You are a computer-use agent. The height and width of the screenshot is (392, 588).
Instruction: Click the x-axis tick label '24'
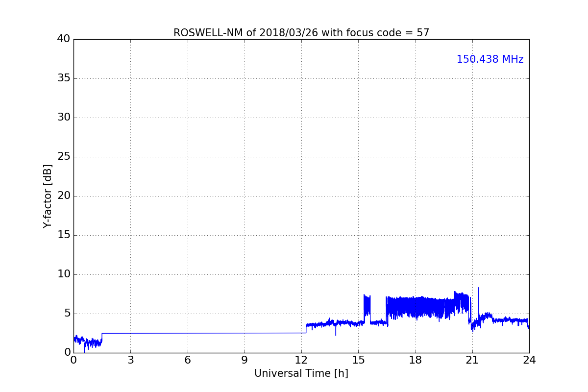(529, 360)
